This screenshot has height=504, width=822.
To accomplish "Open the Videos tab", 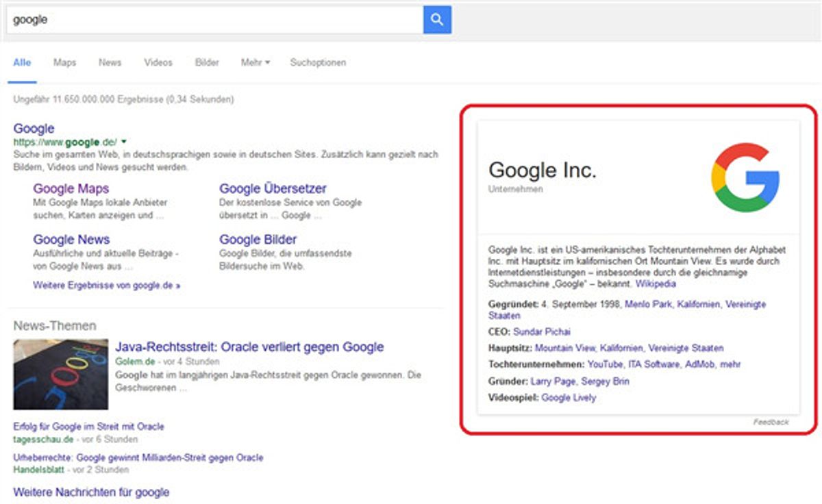I will tap(158, 62).
